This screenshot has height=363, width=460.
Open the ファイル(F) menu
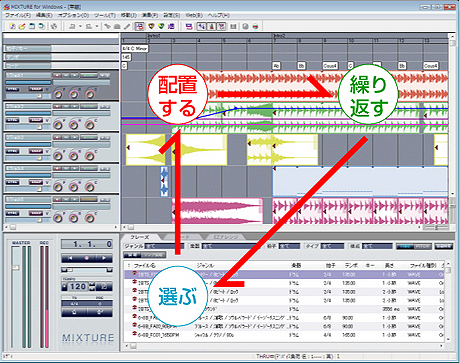tap(18, 15)
